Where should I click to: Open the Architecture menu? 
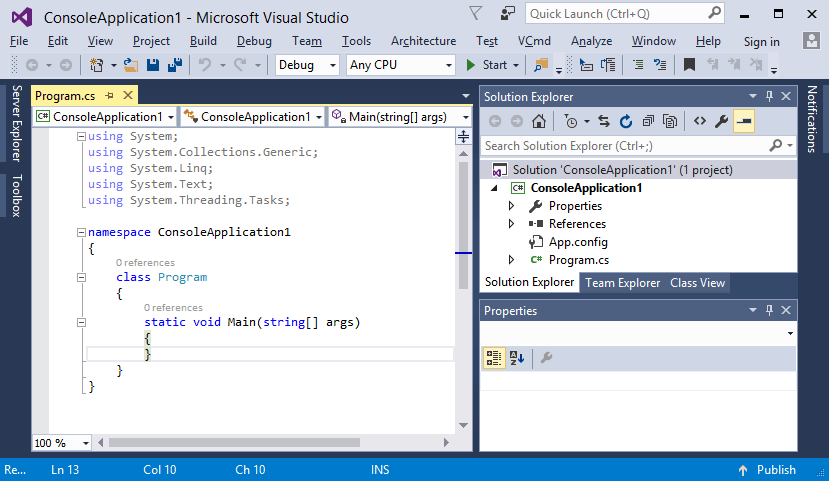(423, 41)
